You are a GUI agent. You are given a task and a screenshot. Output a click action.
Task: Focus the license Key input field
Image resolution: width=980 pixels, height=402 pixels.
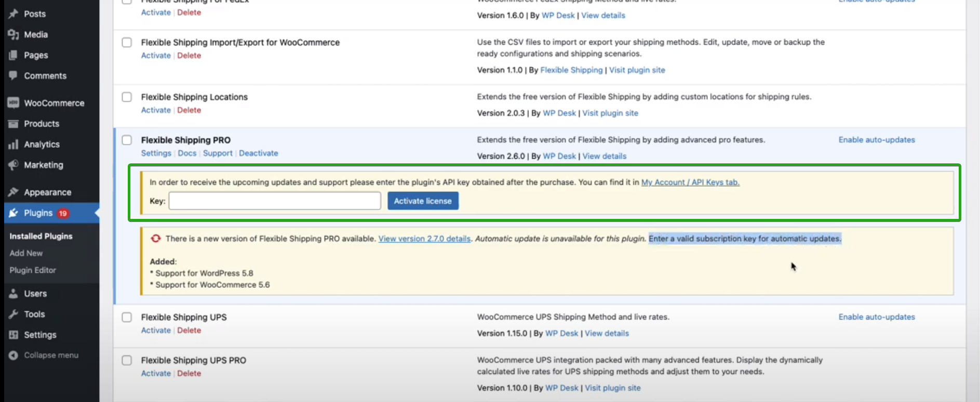(275, 201)
